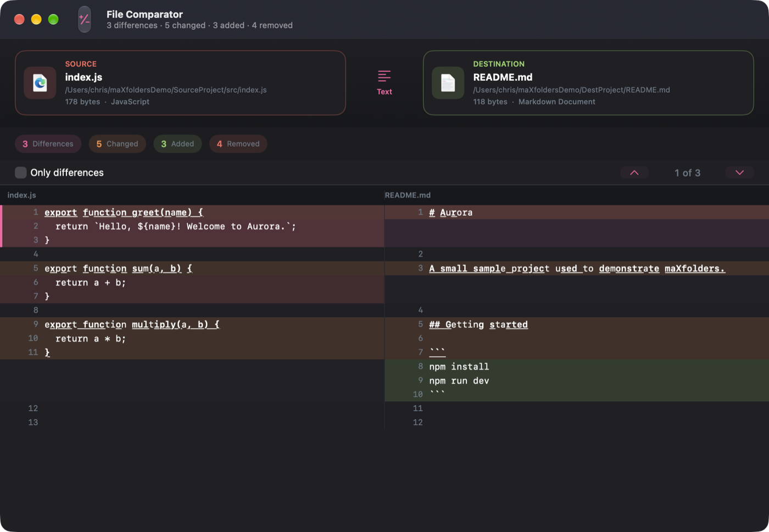769x532 pixels.
Task: Switch comparison mode with the Text icon
Action: [x=384, y=82]
